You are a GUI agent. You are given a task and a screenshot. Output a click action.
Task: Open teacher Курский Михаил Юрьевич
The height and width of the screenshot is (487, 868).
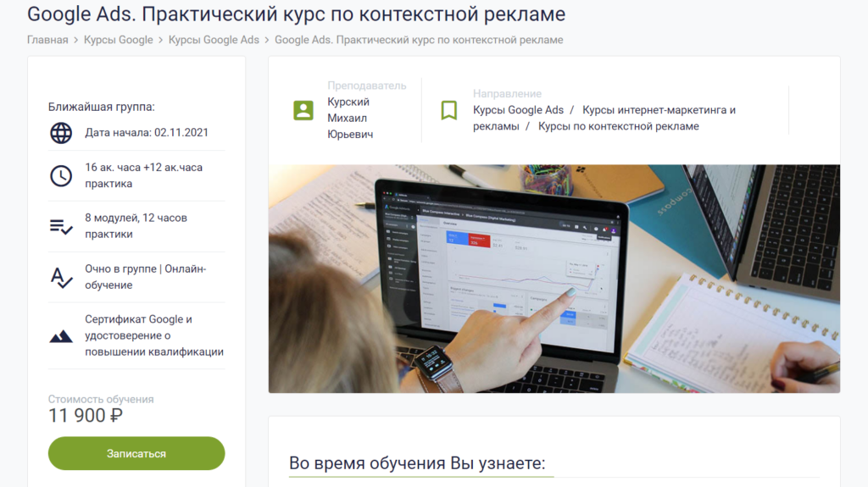350,118
